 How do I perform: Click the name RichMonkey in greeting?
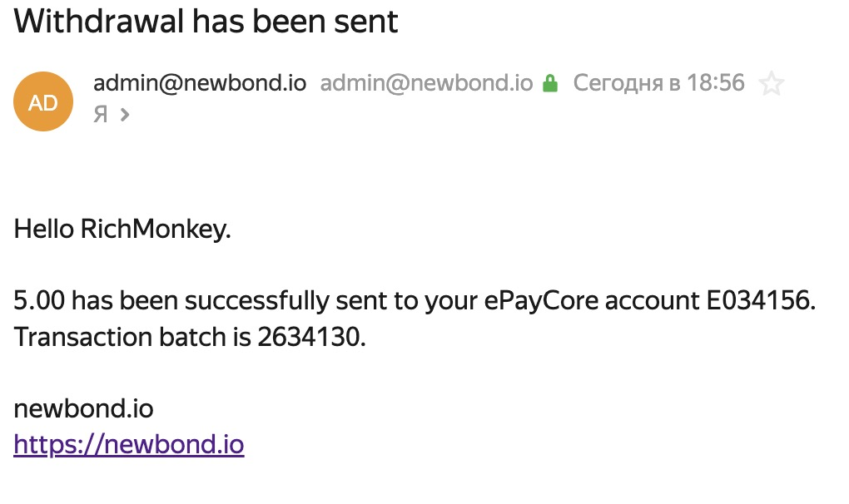[153, 230]
